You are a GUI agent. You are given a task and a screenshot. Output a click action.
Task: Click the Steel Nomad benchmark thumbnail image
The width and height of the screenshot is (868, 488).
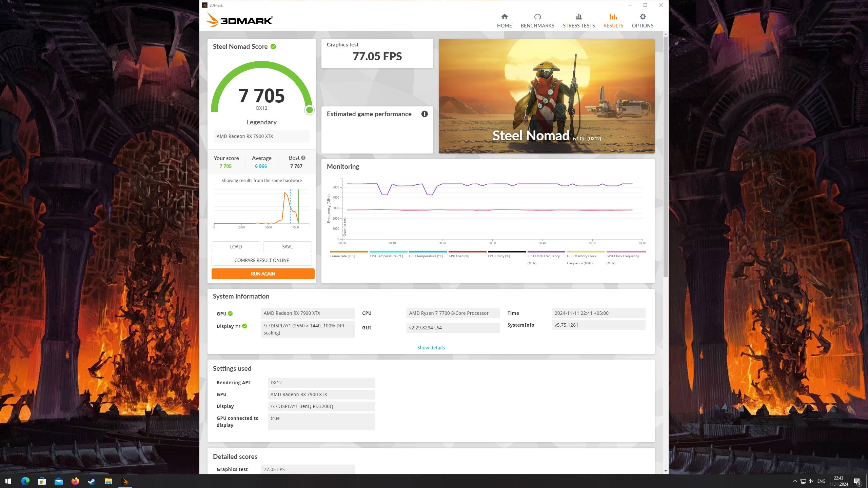[x=546, y=96]
